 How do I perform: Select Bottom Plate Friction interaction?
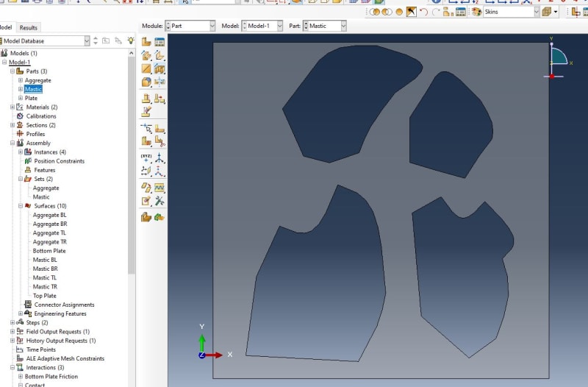pos(51,377)
